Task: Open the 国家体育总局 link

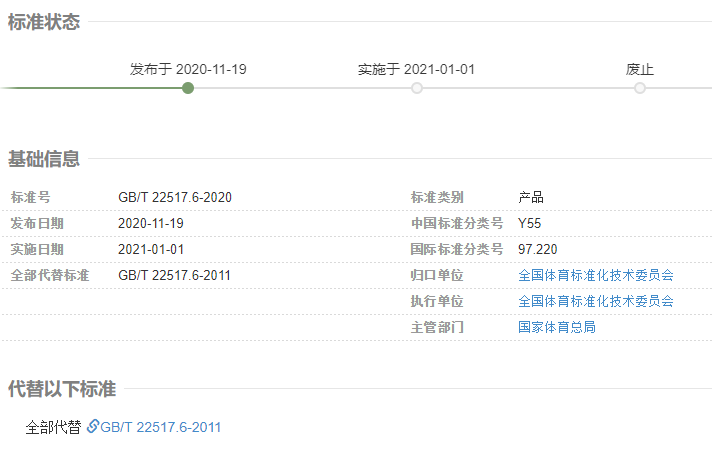Action: click(x=557, y=327)
